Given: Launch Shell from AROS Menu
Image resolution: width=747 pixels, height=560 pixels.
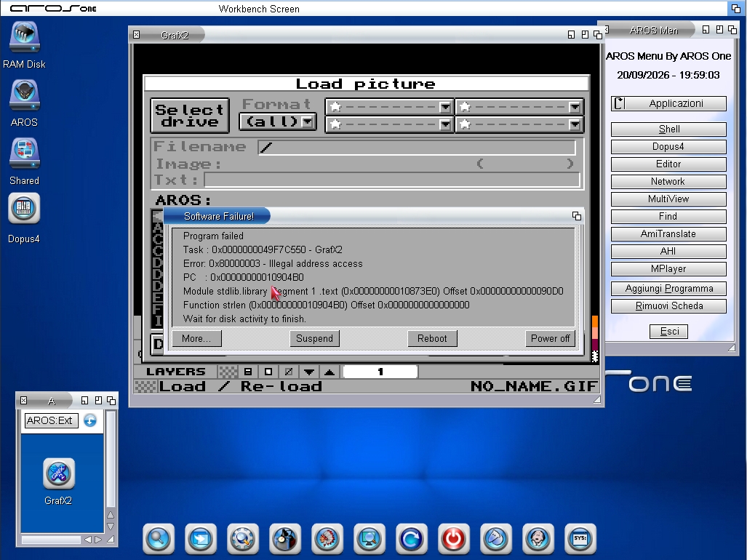Looking at the screenshot, I should pos(669,129).
